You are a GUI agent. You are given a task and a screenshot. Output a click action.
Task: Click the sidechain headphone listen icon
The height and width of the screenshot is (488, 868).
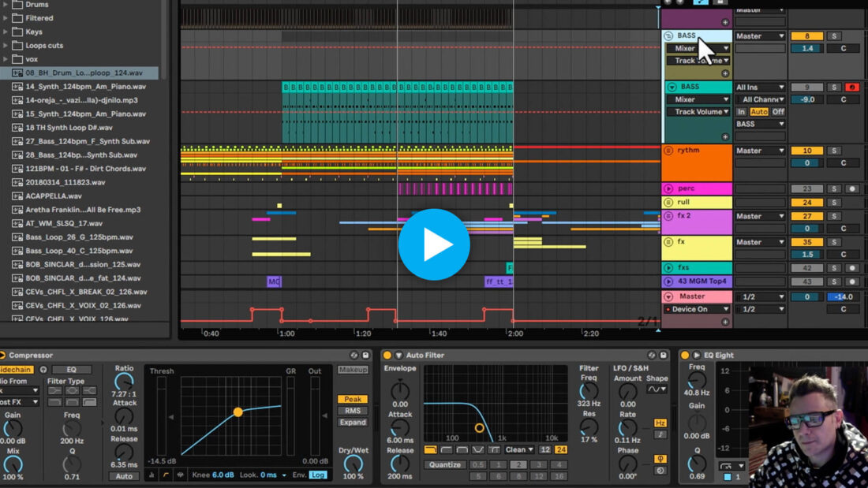43,369
